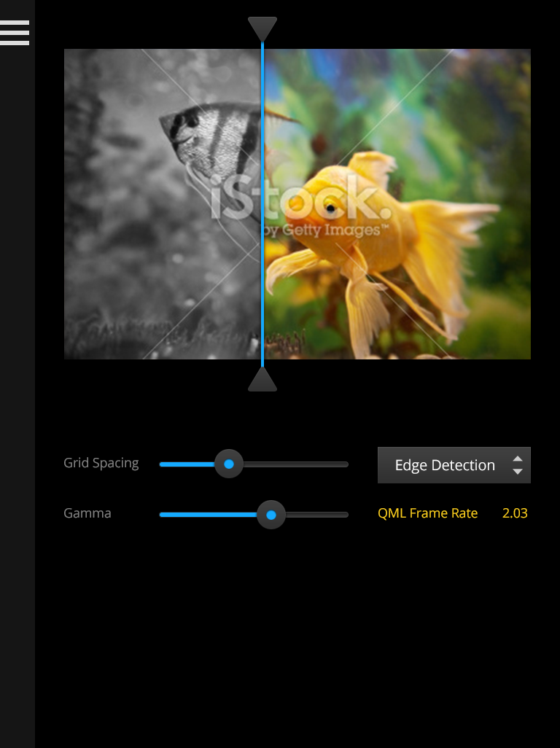Click the bottom triangle divider handle
Screen dimensions: 560x748
[262, 380]
